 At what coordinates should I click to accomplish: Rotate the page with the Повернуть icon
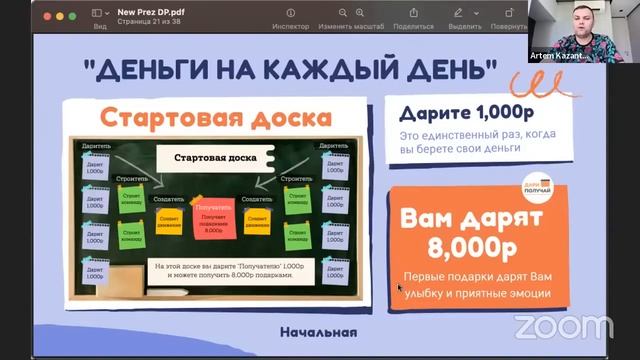[509, 13]
